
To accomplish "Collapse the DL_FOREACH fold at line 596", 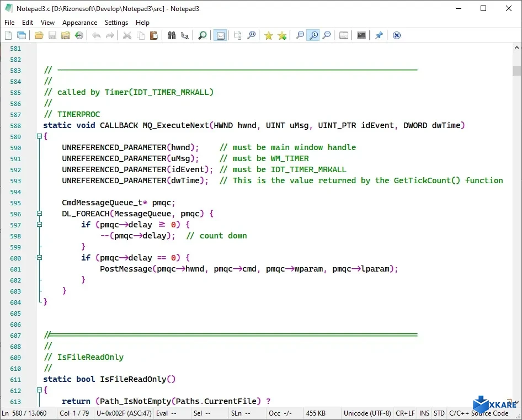I will (x=39, y=214).
